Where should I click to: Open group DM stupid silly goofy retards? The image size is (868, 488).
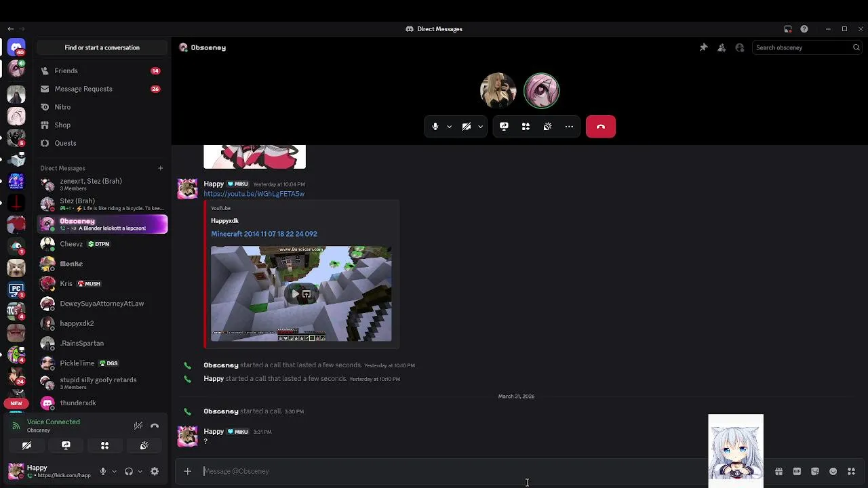(x=102, y=383)
